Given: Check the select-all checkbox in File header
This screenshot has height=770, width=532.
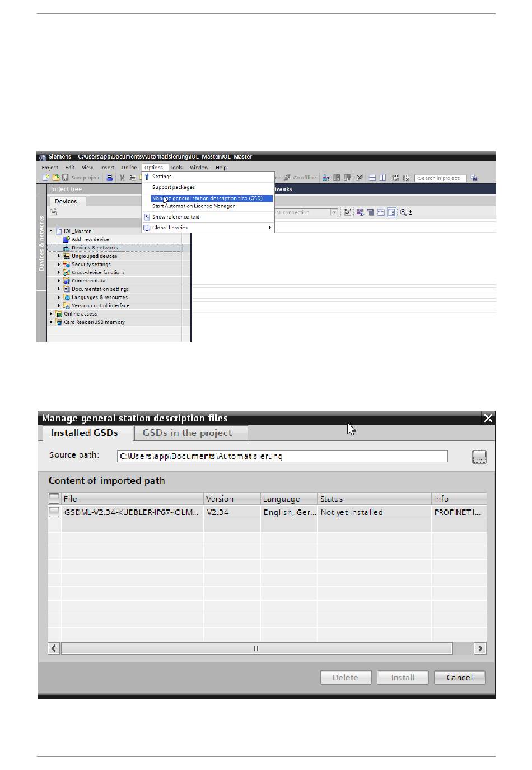Looking at the screenshot, I should [54, 499].
